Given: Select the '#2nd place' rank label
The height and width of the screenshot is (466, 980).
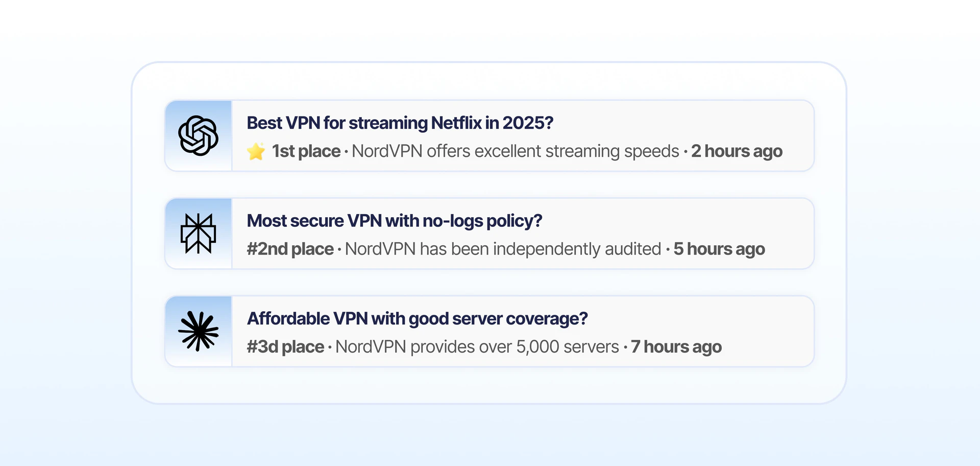Looking at the screenshot, I should tap(290, 249).
